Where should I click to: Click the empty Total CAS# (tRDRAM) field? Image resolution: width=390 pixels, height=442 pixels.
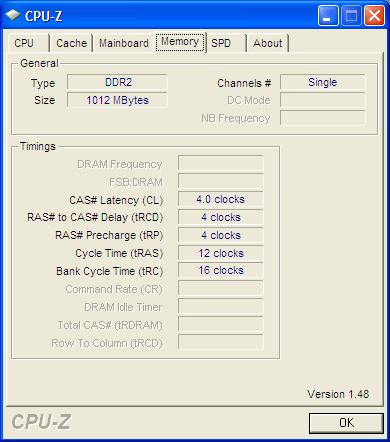[x=221, y=324]
